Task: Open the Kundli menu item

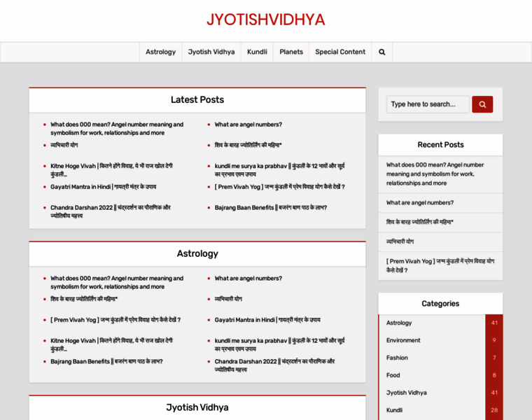Action: (x=257, y=52)
